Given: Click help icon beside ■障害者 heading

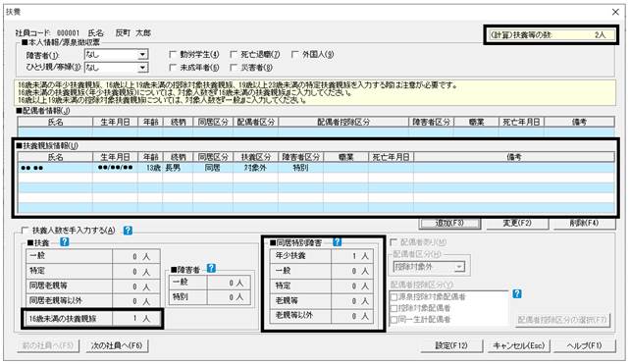Looking at the screenshot, I should coord(211,269).
